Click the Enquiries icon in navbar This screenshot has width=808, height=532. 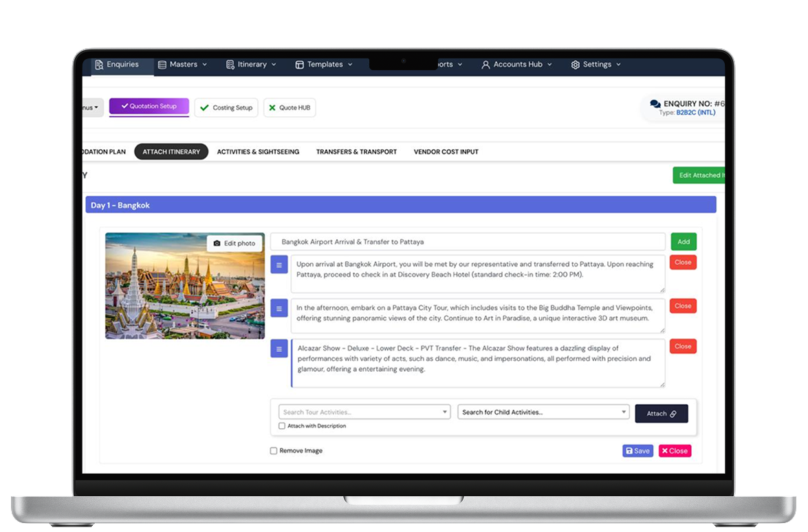pos(99,65)
